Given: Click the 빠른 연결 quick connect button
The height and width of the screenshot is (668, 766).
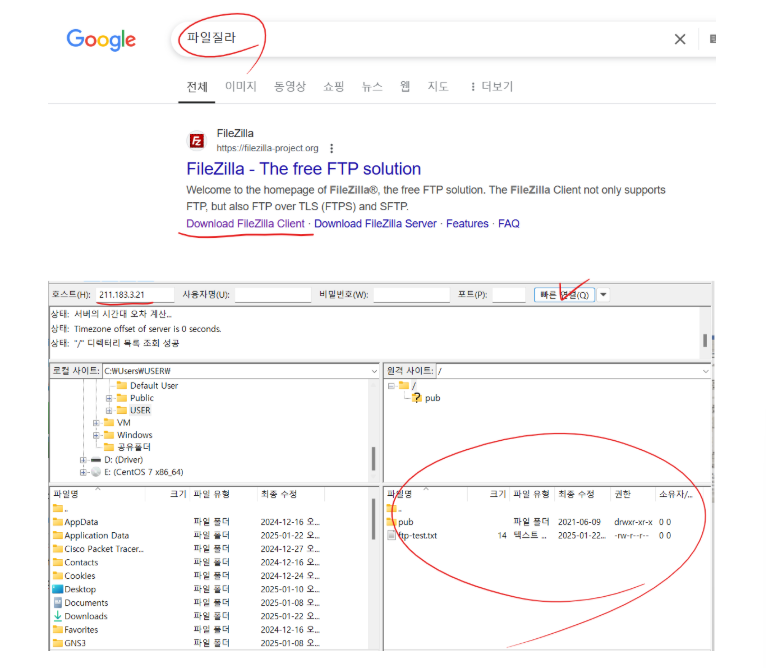Looking at the screenshot, I should [564, 295].
